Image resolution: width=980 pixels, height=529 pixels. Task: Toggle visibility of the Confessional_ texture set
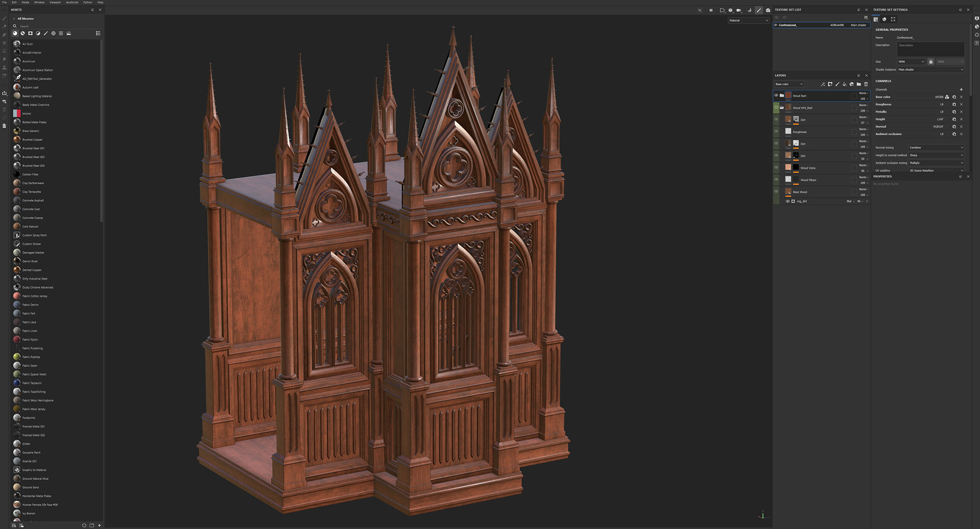[x=776, y=25]
